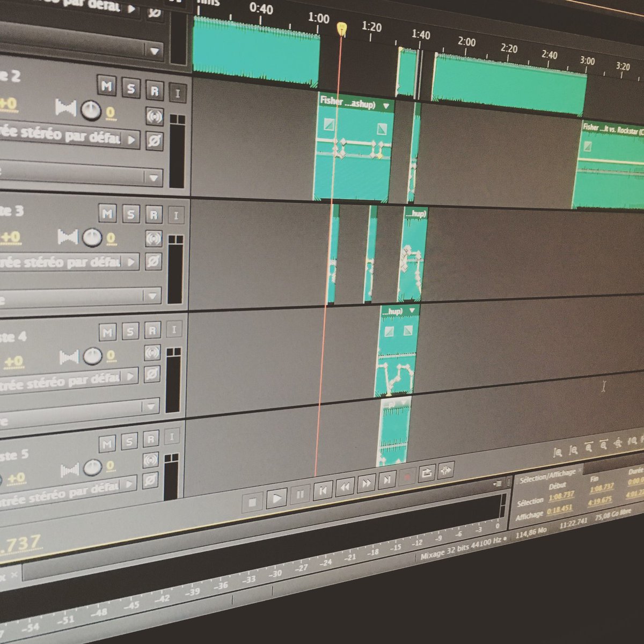Toggle input monitoring (I) on track 3
644x644 pixels.
point(176,216)
